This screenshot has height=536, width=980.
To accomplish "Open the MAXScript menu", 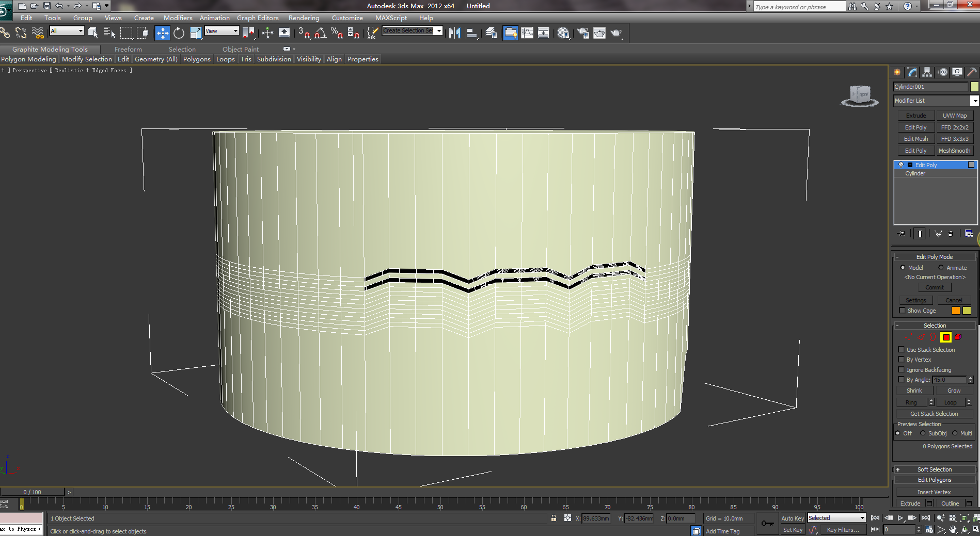I will tap(391, 18).
